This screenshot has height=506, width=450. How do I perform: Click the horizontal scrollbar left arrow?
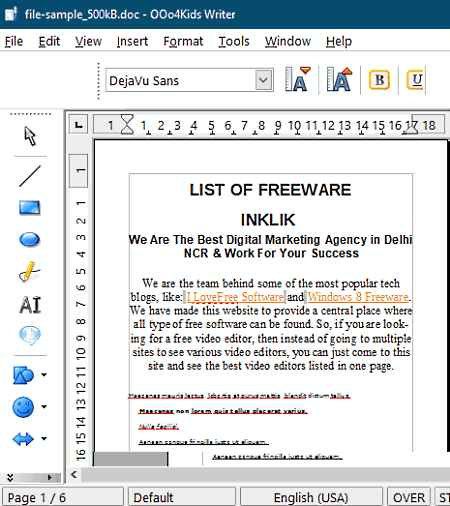(74, 474)
